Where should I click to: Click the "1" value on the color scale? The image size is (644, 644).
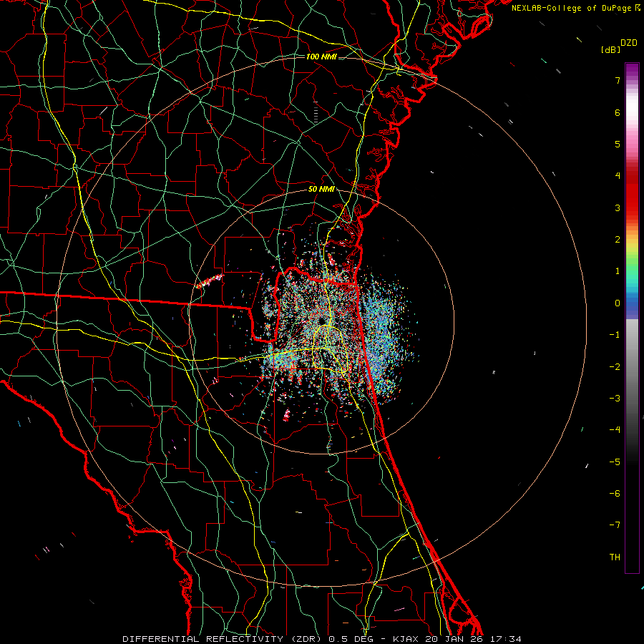coord(618,271)
